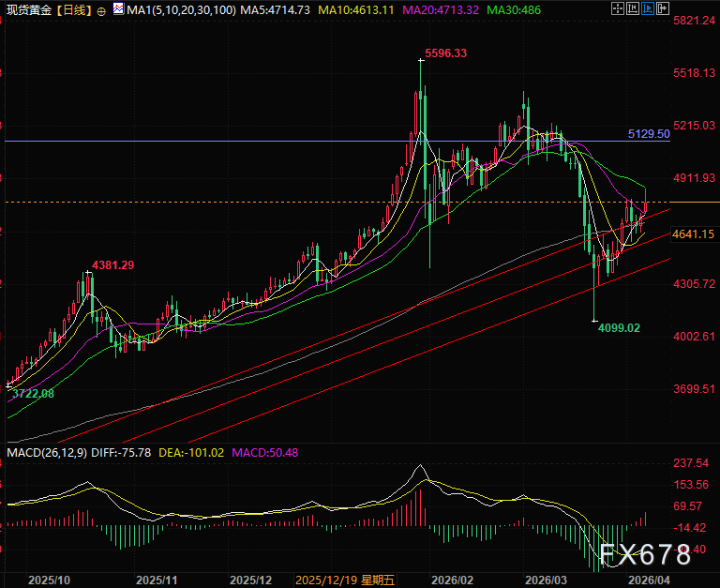Click the 4099.02 low price marker
Image resolution: width=720 pixels, height=588 pixels.
[619, 327]
